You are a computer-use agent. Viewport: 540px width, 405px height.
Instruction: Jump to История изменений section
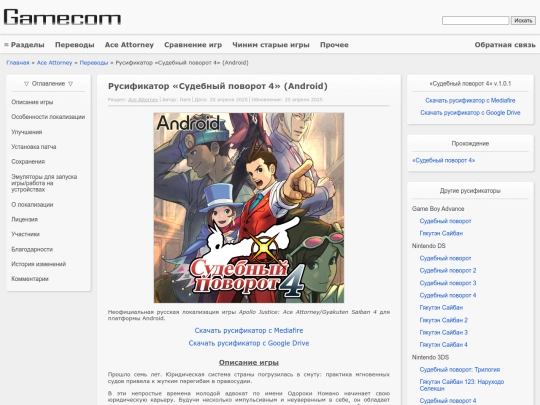(39, 264)
